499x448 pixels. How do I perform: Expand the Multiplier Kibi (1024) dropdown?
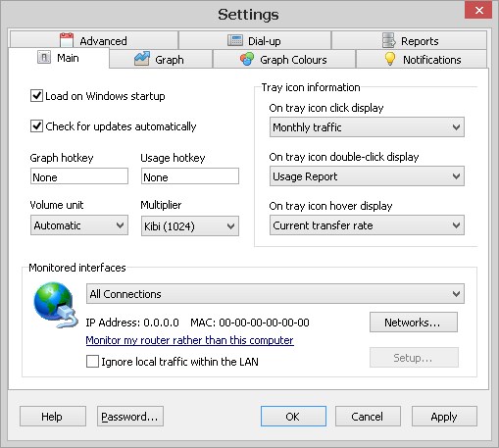click(190, 225)
